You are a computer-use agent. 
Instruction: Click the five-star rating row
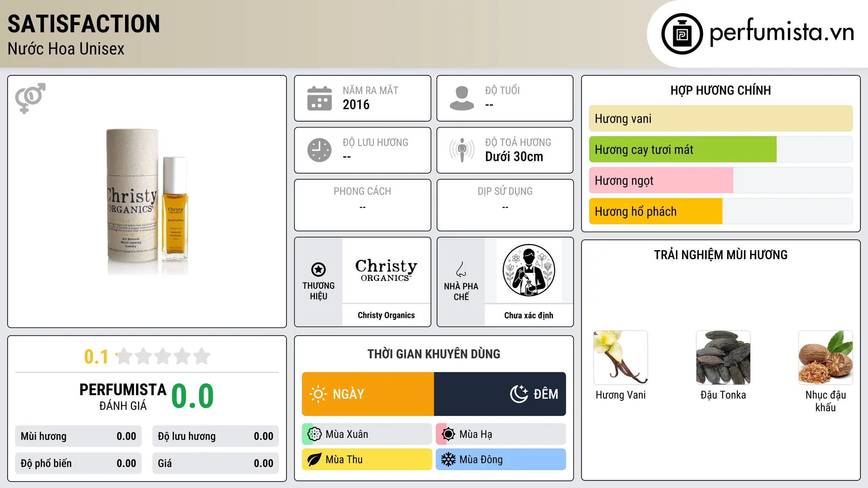(163, 356)
